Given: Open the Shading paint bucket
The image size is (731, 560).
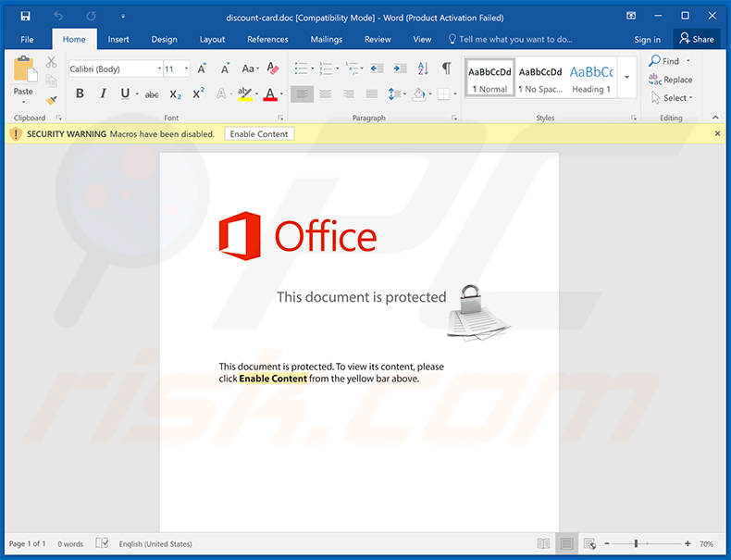Looking at the screenshot, I should tap(419, 94).
